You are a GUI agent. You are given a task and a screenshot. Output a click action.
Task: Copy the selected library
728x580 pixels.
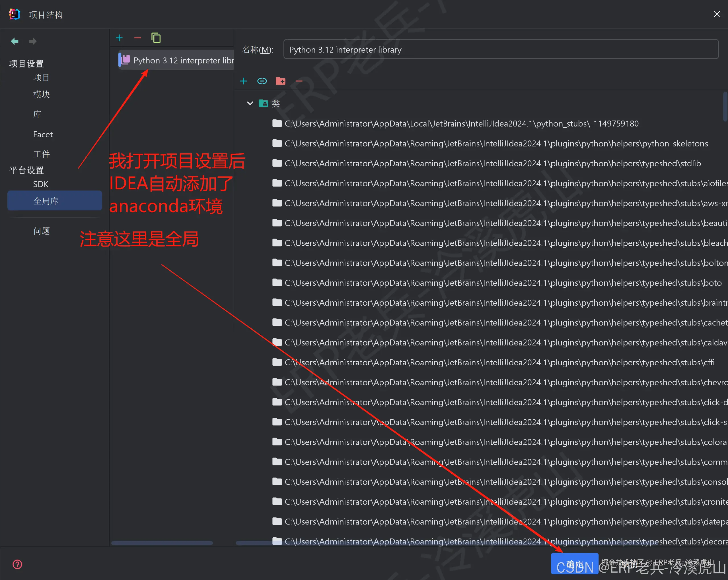(x=156, y=38)
